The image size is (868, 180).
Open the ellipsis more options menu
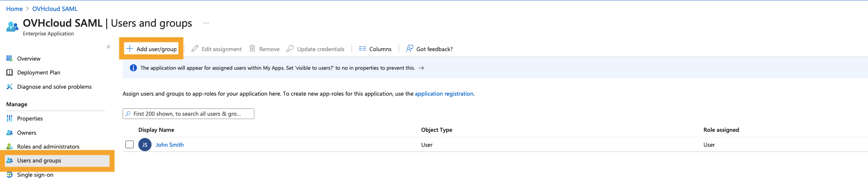coord(206,23)
